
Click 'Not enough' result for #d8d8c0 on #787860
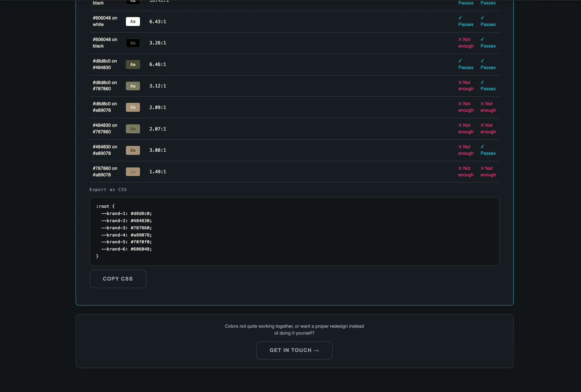pyautogui.click(x=466, y=86)
